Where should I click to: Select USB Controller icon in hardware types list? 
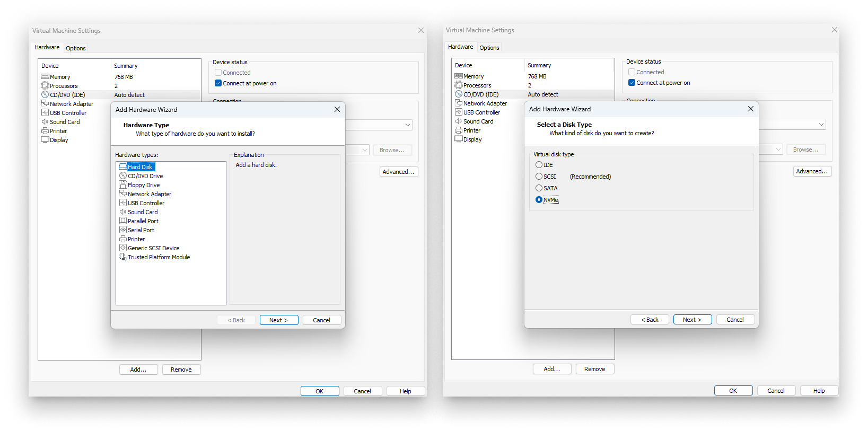pyautogui.click(x=123, y=203)
